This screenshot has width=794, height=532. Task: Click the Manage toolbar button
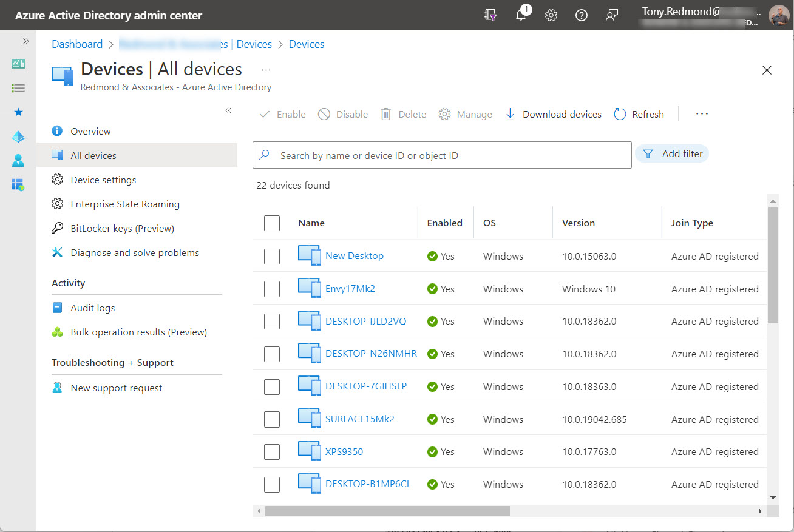(466, 114)
